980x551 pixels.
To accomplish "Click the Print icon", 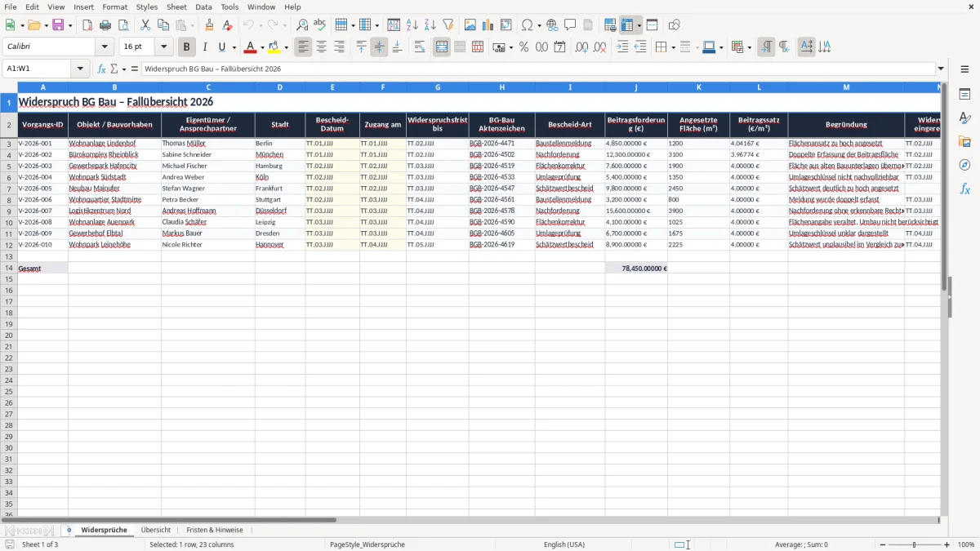I will (105, 25).
